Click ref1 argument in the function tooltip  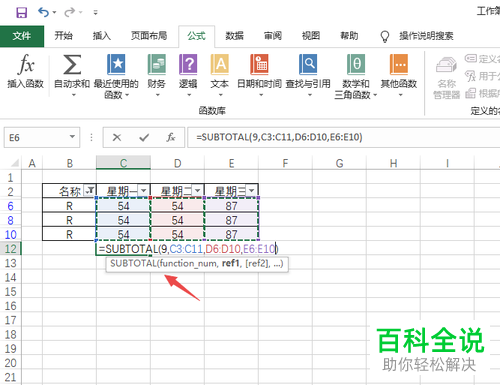tap(231, 264)
